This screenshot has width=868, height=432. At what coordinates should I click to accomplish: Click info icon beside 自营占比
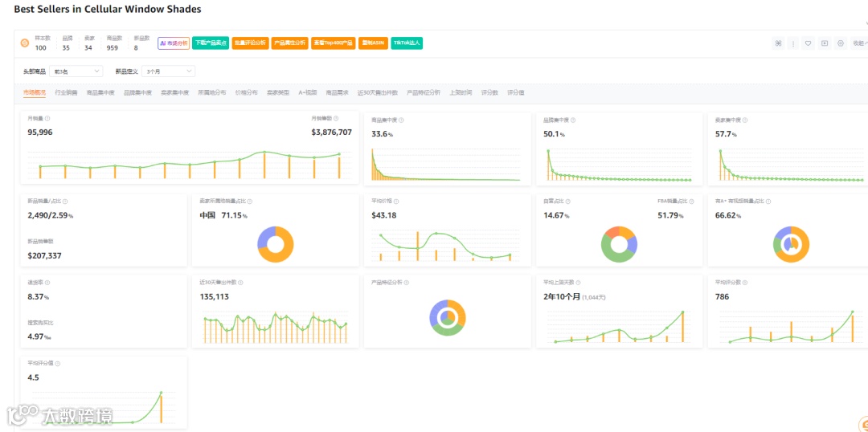point(568,202)
